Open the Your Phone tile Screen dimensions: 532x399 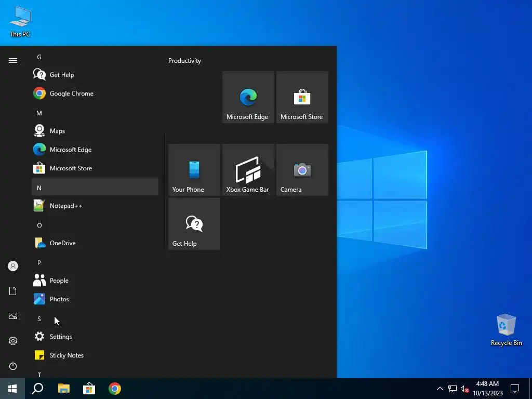click(x=194, y=170)
